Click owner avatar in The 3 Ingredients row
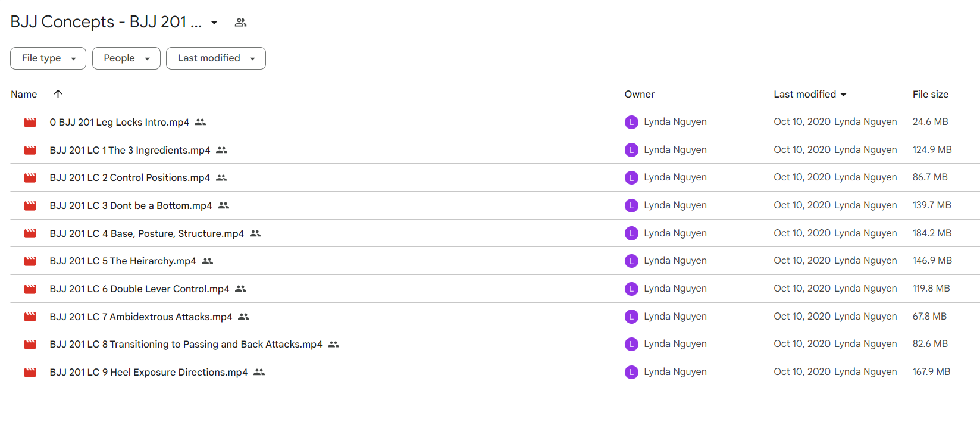The height and width of the screenshot is (425, 980). [x=631, y=150]
